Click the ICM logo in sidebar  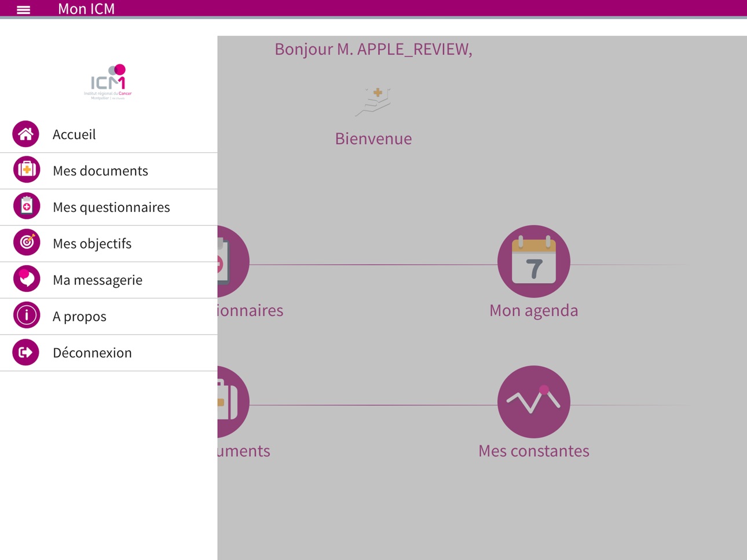tap(108, 82)
